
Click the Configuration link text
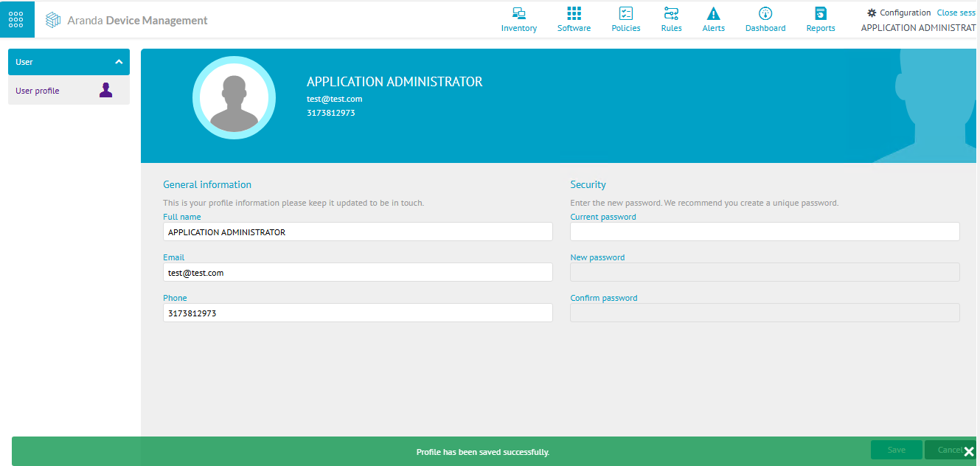coord(905,13)
